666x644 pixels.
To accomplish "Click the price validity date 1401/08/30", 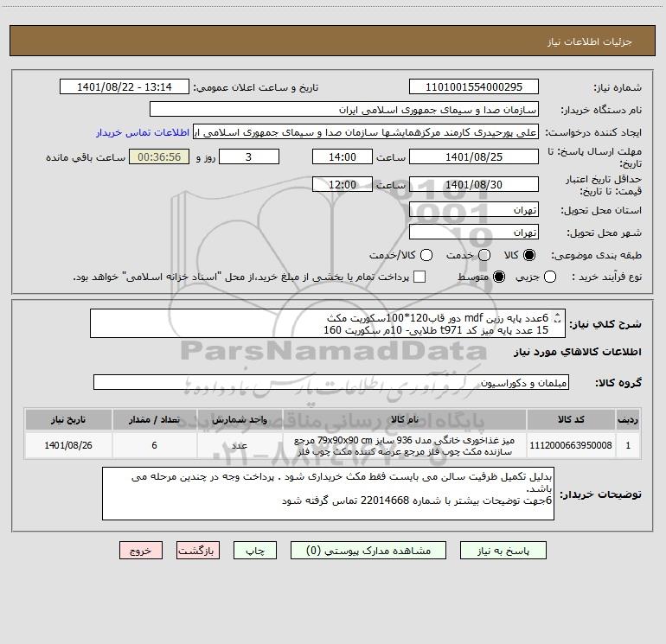I will (474, 184).
